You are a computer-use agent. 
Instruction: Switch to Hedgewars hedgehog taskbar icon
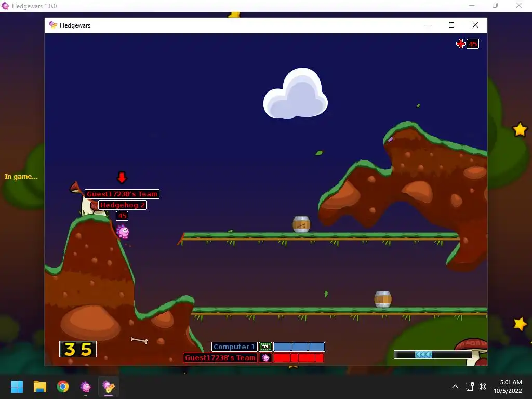[86, 387]
